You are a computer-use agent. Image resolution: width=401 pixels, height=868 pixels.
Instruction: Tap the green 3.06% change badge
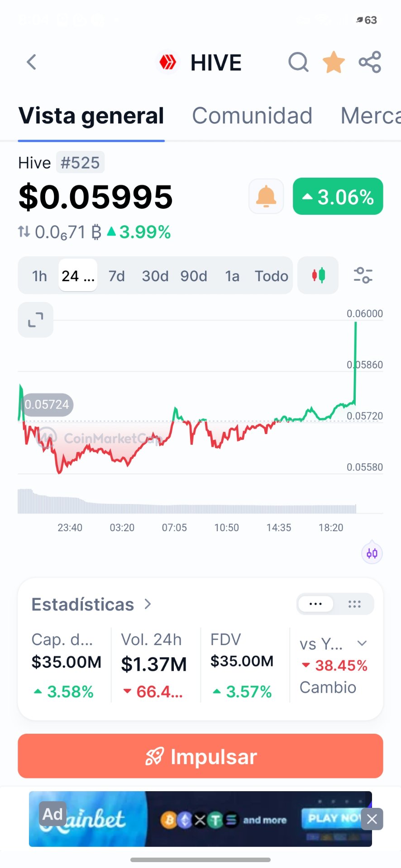click(x=338, y=196)
